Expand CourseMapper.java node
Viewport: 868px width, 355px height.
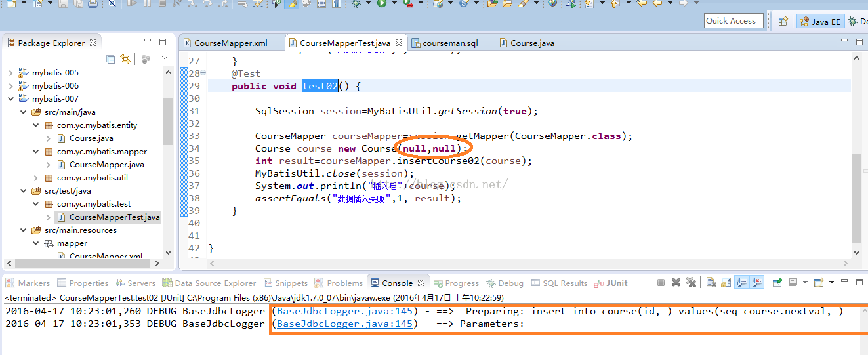point(48,165)
